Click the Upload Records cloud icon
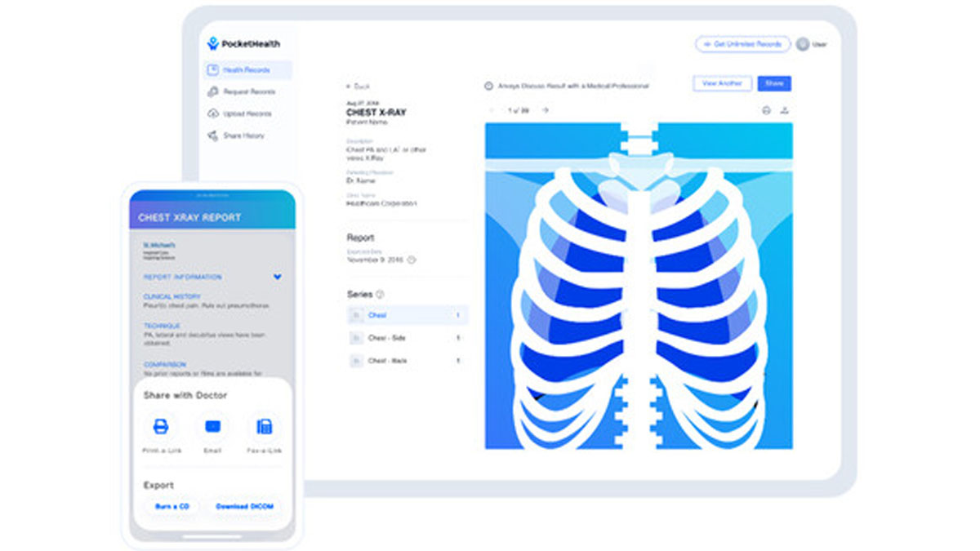Screen dimensions: 980x551 click(213, 114)
